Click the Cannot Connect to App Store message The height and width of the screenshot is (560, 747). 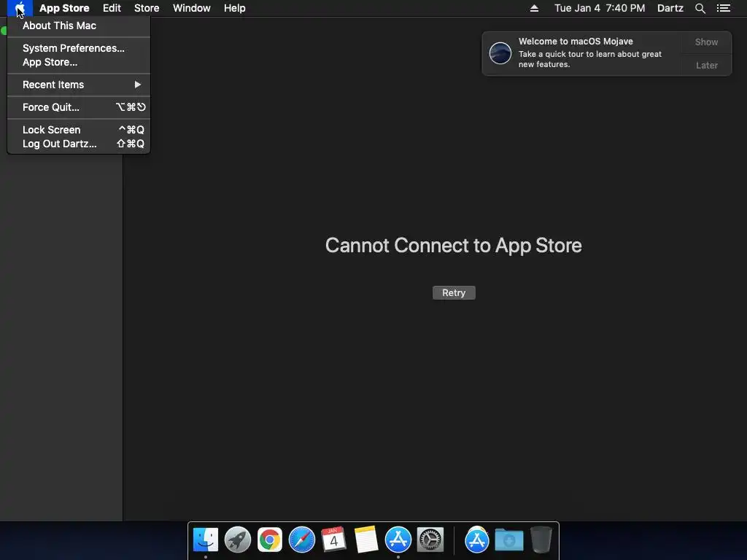click(454, 246)
